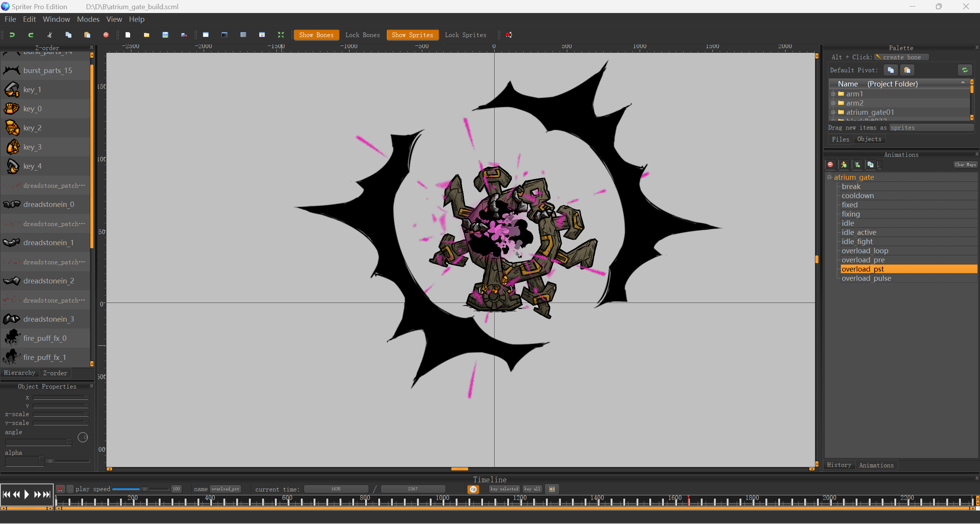This screenshot has height=524, width=980.
Task: Click the scissors cut icon
Action: coord(49,35)
